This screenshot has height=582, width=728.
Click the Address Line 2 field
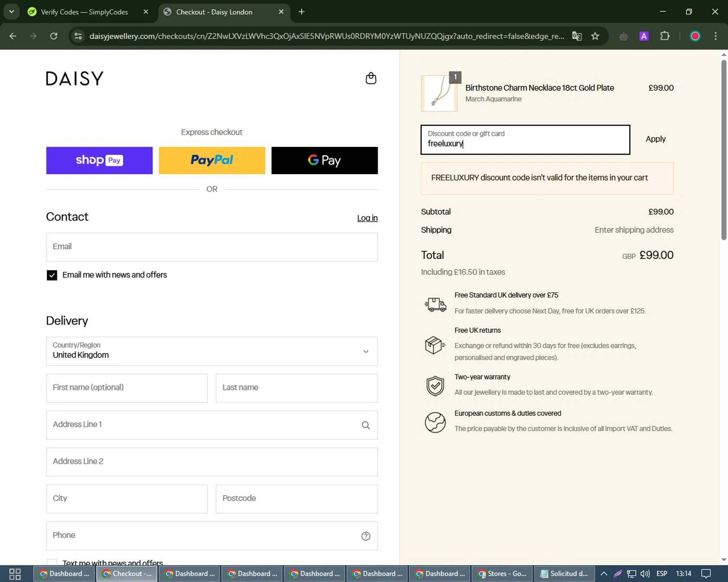click(212, 462)
